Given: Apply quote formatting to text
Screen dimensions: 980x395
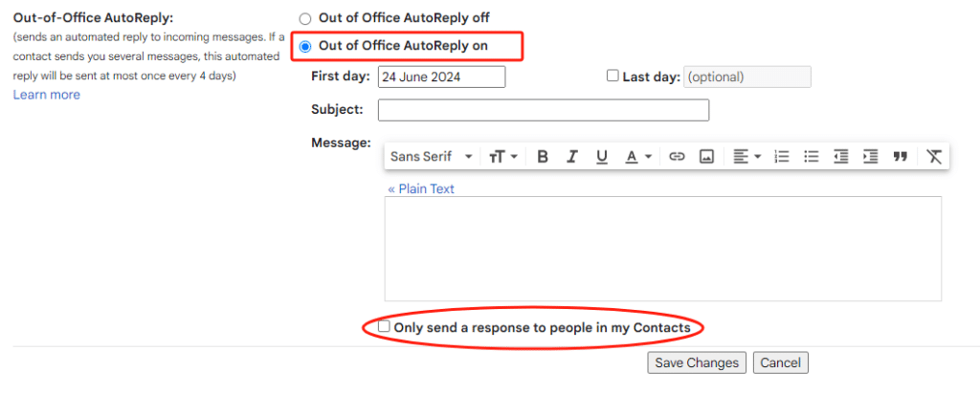Looking at the screenshot, I should tap(900, 157).
